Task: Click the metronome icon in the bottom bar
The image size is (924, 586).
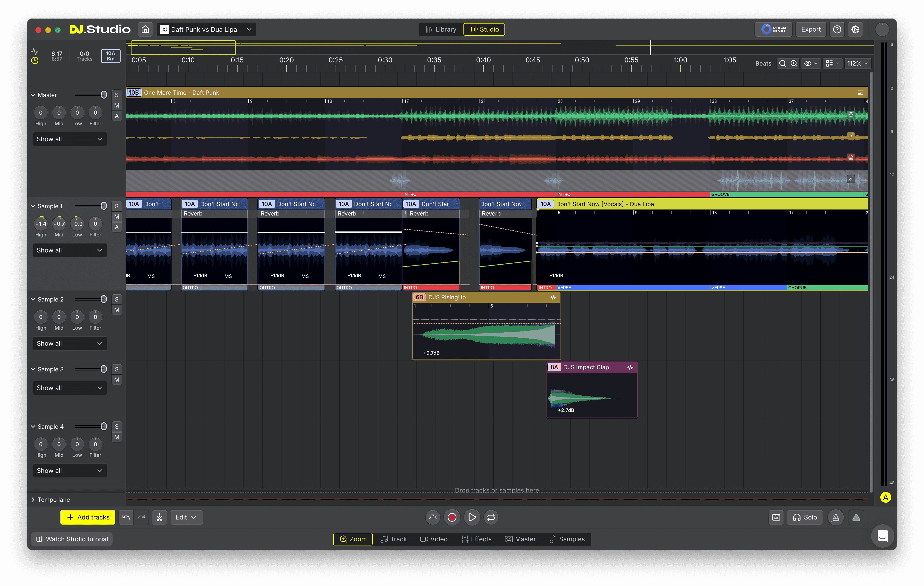Action: (x=836, y=517)
